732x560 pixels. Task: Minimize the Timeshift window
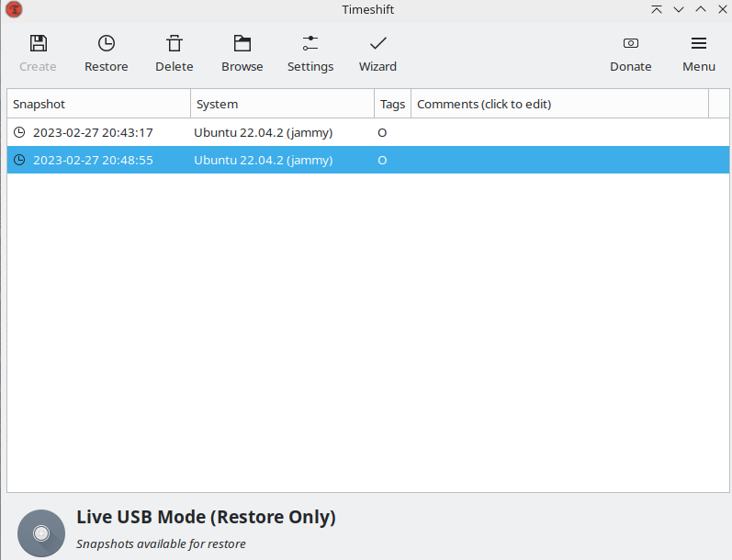(679, 9)
